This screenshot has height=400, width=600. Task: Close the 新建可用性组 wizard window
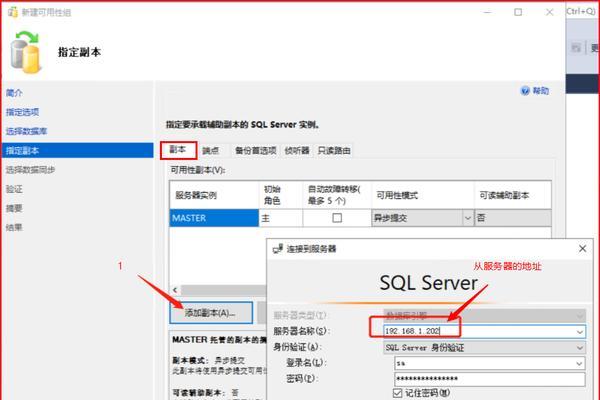[549, 12]
